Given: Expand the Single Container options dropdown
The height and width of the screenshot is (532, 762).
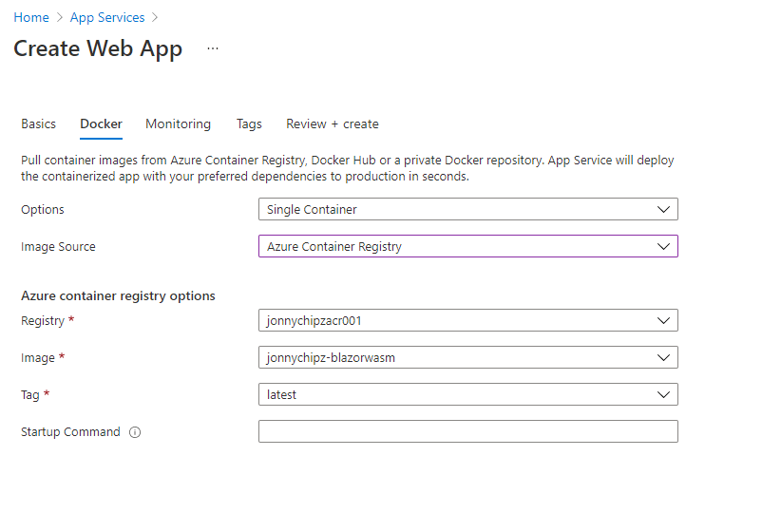Looking at the screenshot, I should coord(468,209).
